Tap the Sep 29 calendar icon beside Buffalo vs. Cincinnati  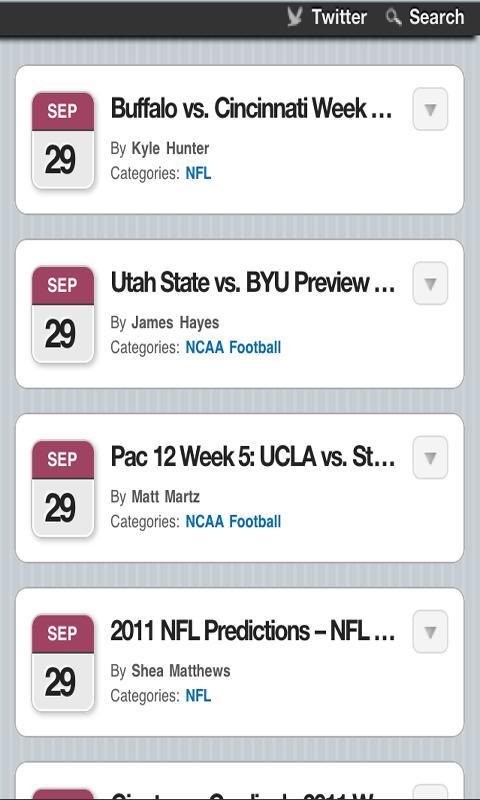(x=63, y=140)
